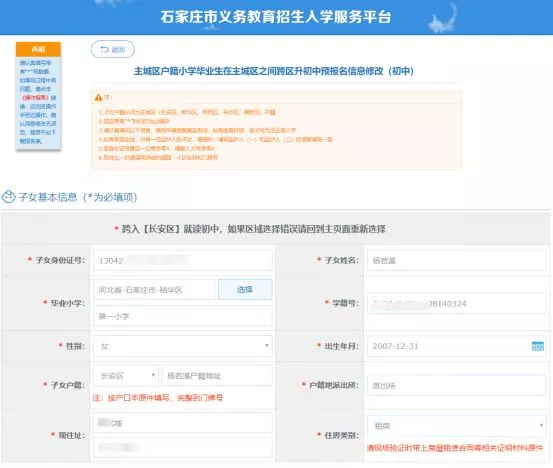
Task: Click the 第一小学 school name field
Action: 183,316
